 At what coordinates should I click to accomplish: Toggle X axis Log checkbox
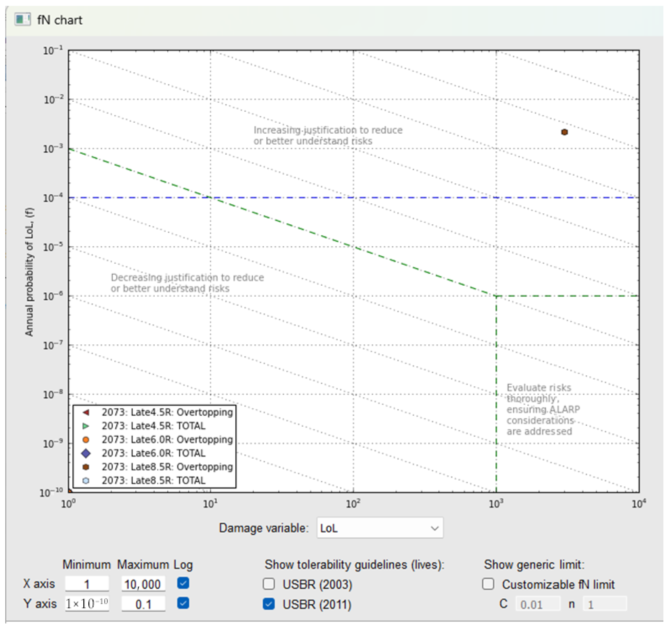tap(183, 583)
